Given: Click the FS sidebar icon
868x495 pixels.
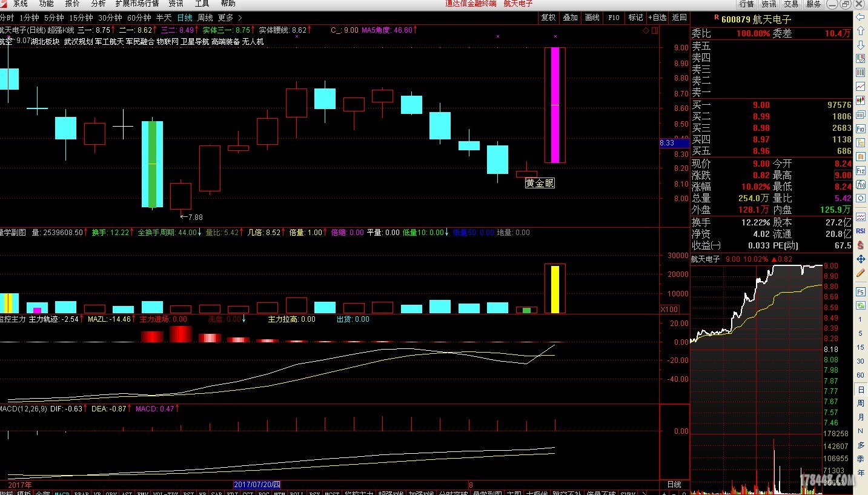Looking at the screenshot, I should (861, 291).
